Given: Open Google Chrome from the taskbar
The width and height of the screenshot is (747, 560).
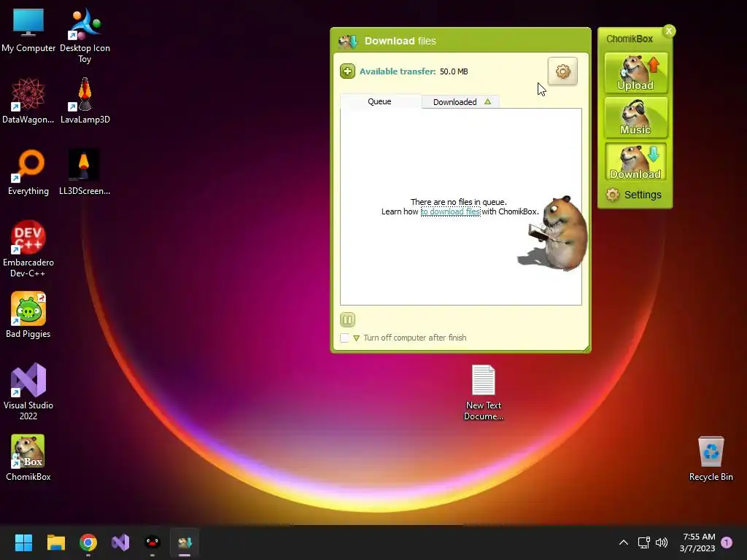Looking at the screenshot, I should click(88, 542).
